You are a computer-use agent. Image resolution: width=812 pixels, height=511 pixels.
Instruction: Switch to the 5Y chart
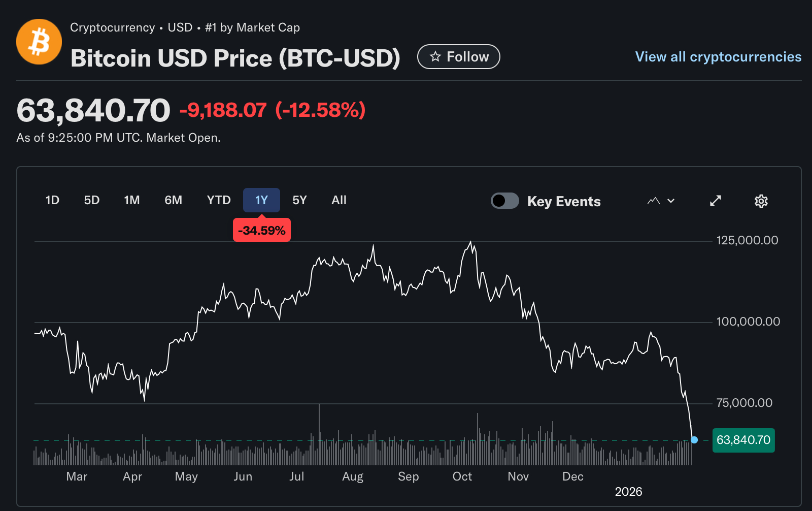[299, 200]
